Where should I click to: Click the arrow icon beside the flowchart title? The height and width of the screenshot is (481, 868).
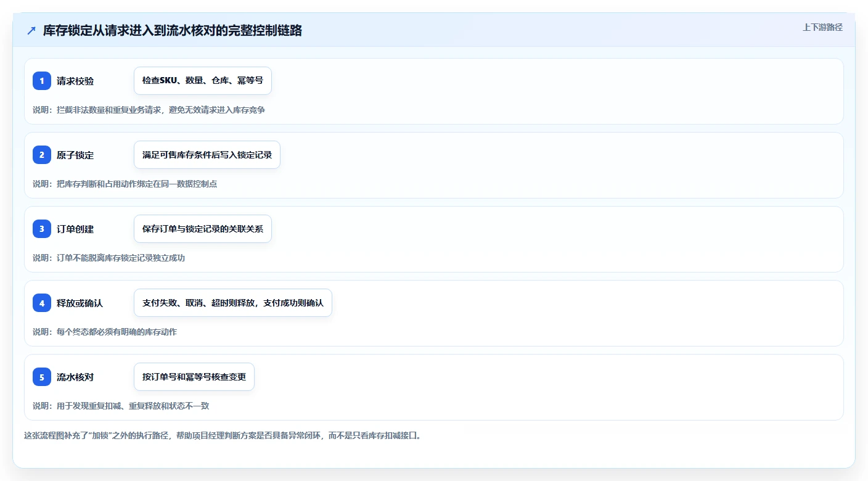coord(31,30)
